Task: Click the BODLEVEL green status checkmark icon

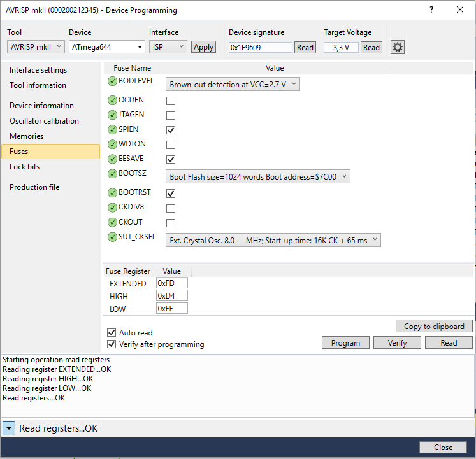Action: [x=112, y=81]
